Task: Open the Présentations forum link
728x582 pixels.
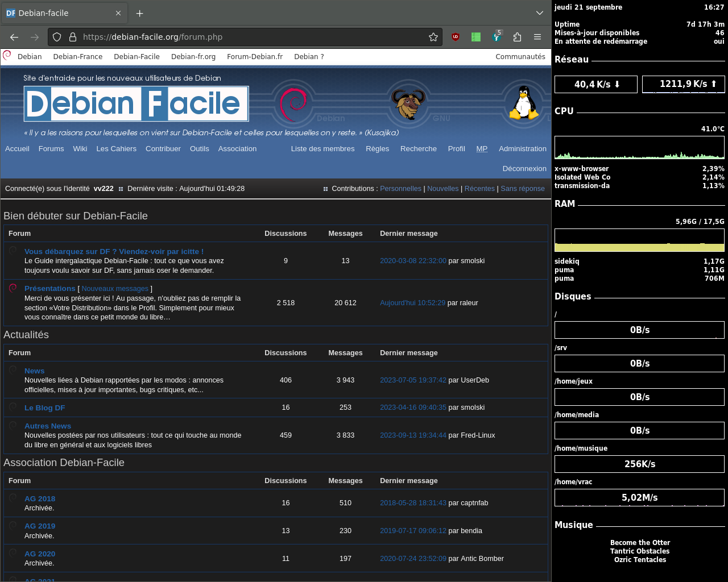Action: (50, 289)
